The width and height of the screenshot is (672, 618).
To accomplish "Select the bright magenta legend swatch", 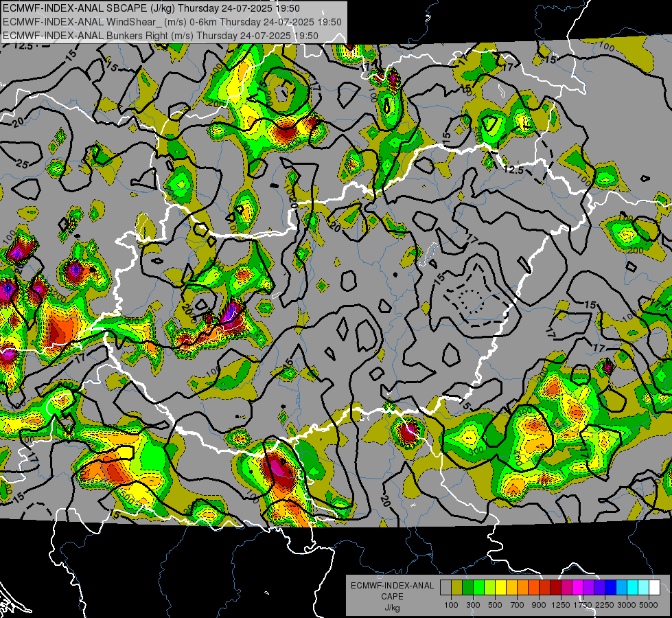I will pyautogui.click(x=578, y=588).
